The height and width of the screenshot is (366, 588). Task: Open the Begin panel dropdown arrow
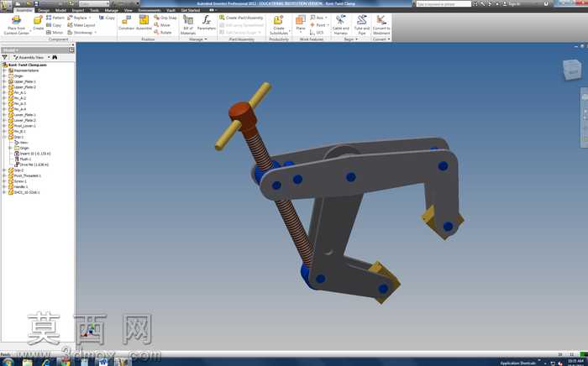click(x=356, y=39)
